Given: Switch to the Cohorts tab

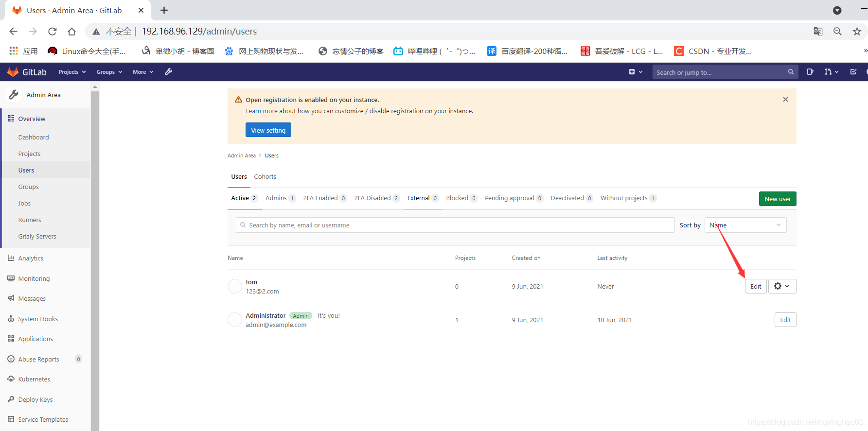Looking at the screenshot, I should click(x=265, y=177).
